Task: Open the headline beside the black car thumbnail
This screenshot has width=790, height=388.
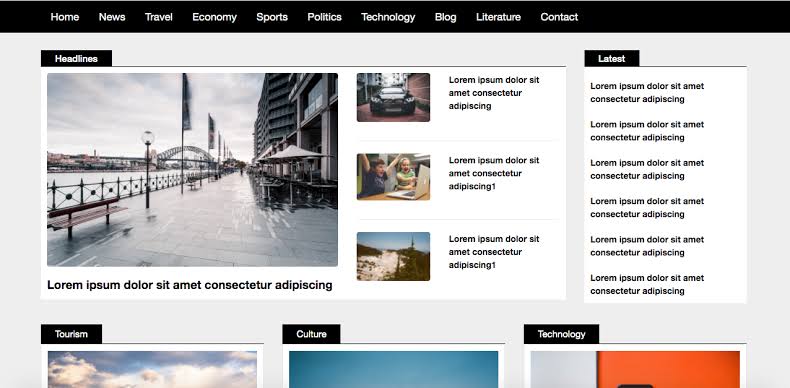Action: (x=494, y=93)
